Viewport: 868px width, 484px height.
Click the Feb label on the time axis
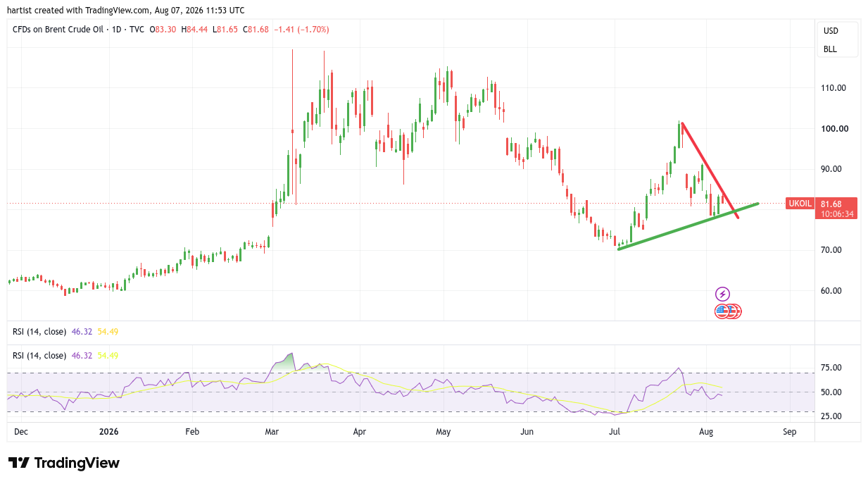click(x=192, y=431)
